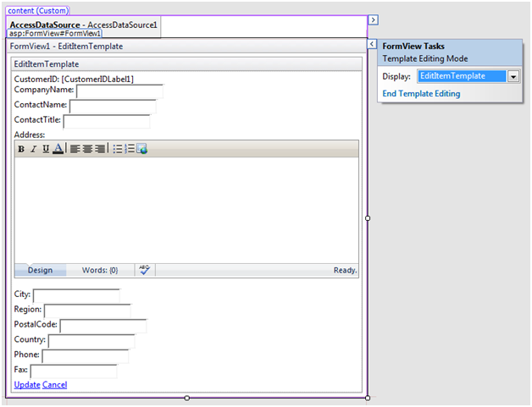Click the insert image icon
This screenshot has height=407, width=532.
tap(142, 149)
